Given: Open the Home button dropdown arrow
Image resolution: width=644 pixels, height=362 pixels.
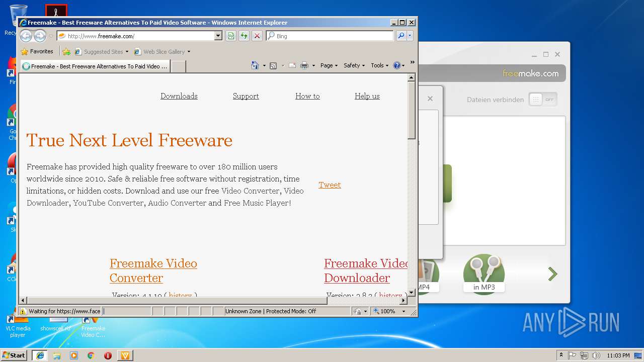Looking at the screenshot, I should coord(264,65).
